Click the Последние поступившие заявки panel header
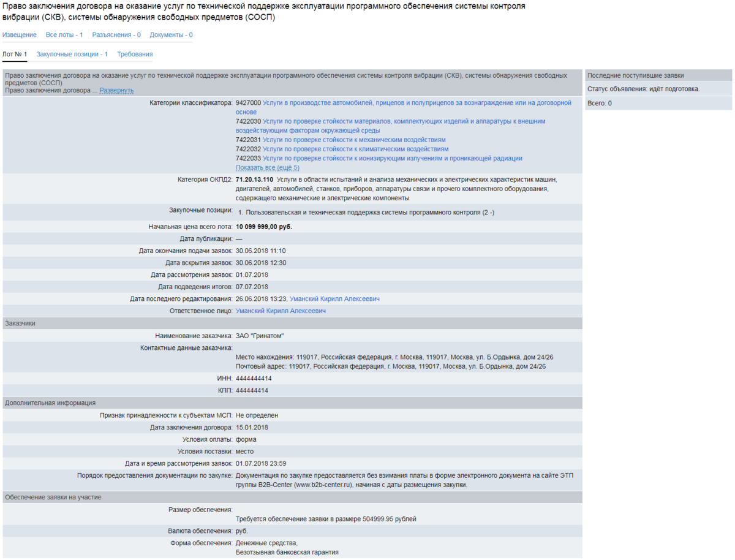 pyautogui.click(x=635, y=76)
